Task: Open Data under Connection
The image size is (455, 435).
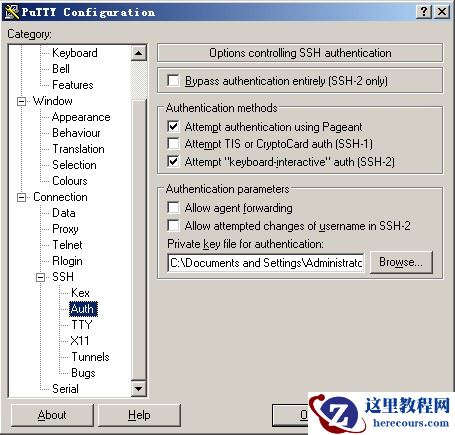Action: click(x=64, y=213)
